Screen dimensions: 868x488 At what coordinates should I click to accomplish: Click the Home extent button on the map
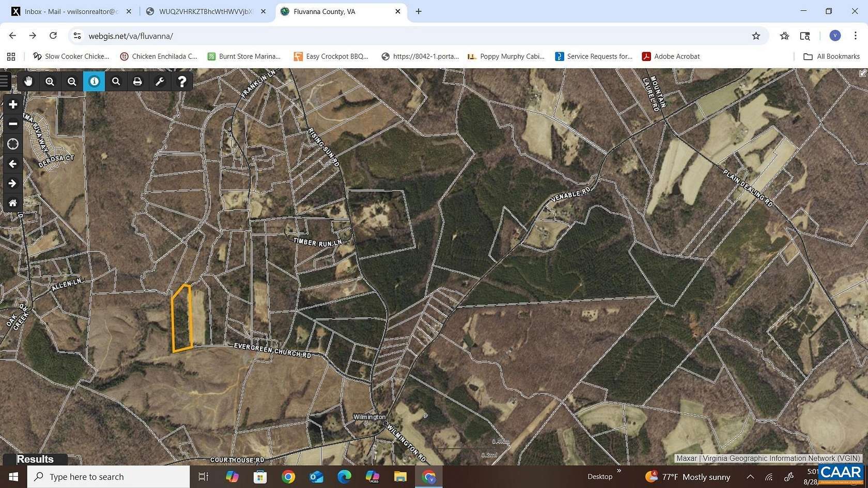(x=12, y=202)
